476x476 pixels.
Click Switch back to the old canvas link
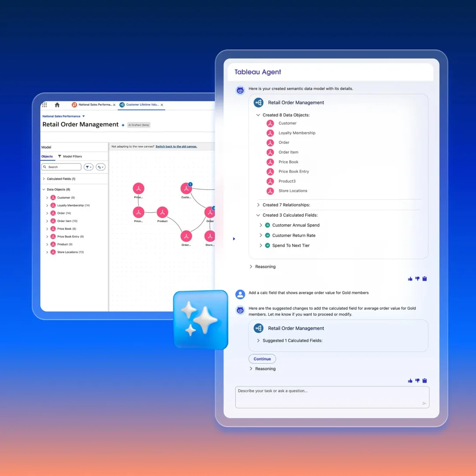tap(176, 147)
